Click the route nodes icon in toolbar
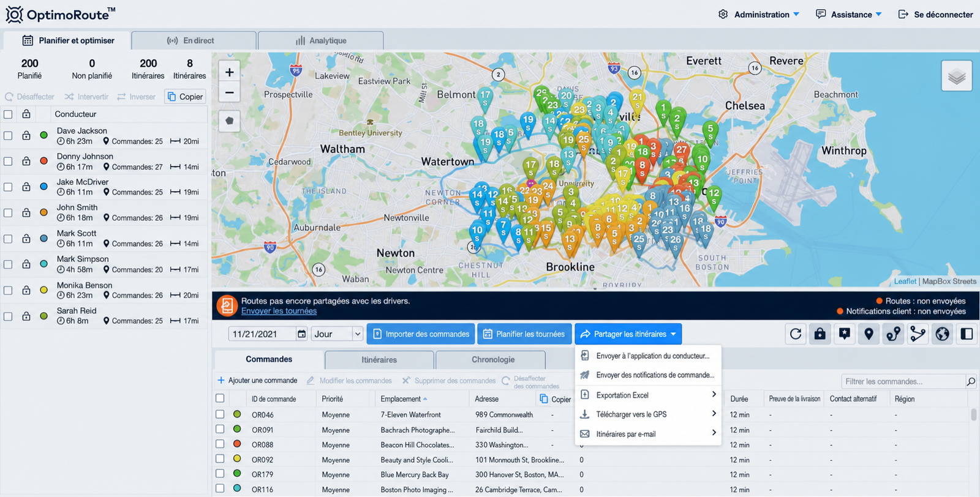This screenshot has height=497, width=980. tap(894, 334)
